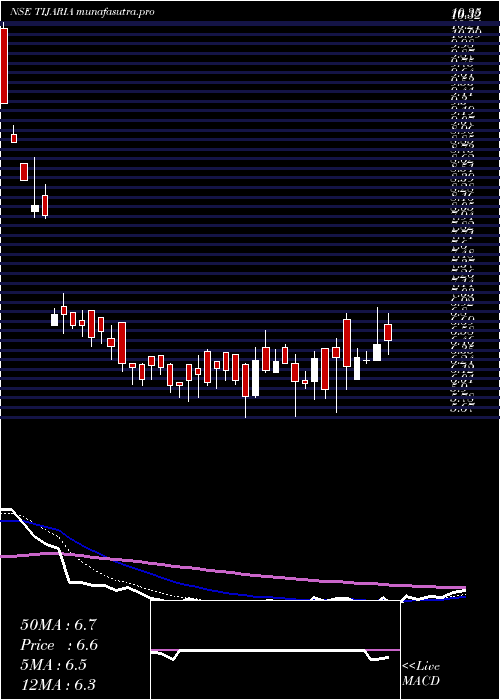The width and height of the screenshot is (500, 700).
Task: Click the top price value 10.32
Action: pyautogui.click(x=466, y=15)
